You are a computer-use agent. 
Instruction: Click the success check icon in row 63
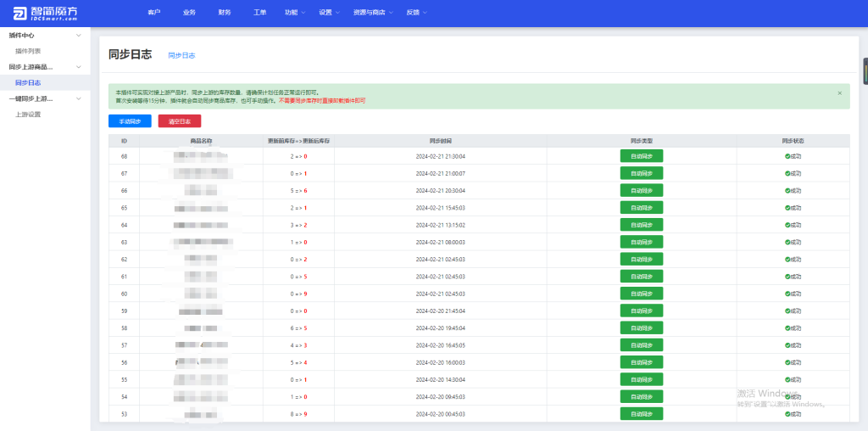(787, 242)
